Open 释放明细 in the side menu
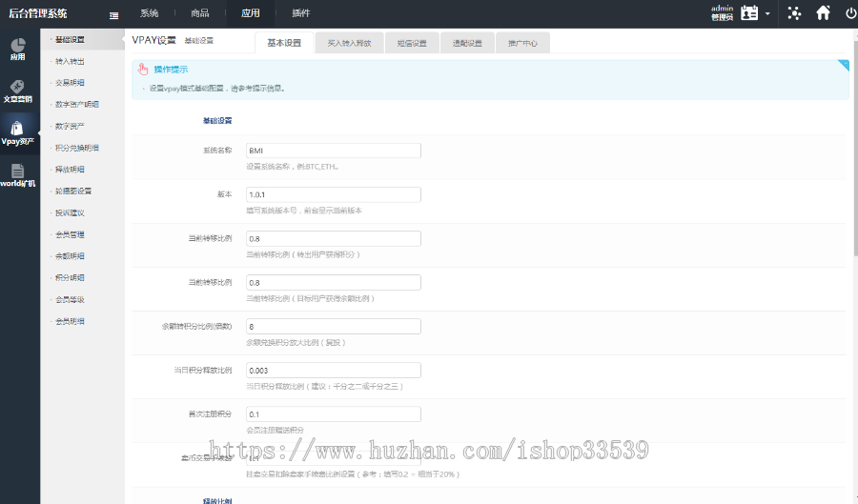 click(70, 170)
